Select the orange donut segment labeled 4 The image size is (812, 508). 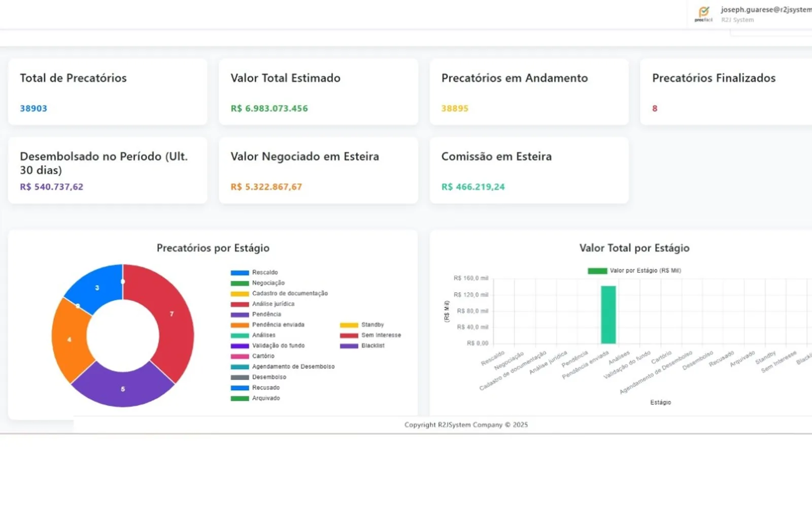tap(70, 339)
